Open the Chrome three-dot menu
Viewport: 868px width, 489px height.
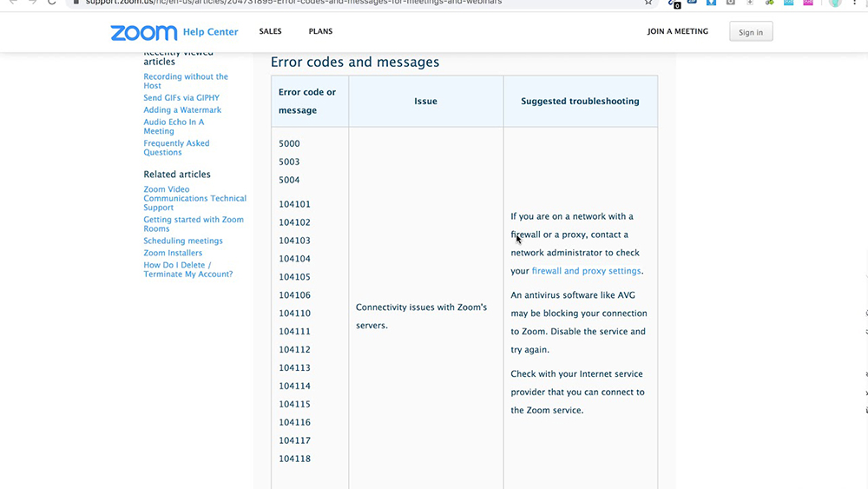click(x=855, y=3)
